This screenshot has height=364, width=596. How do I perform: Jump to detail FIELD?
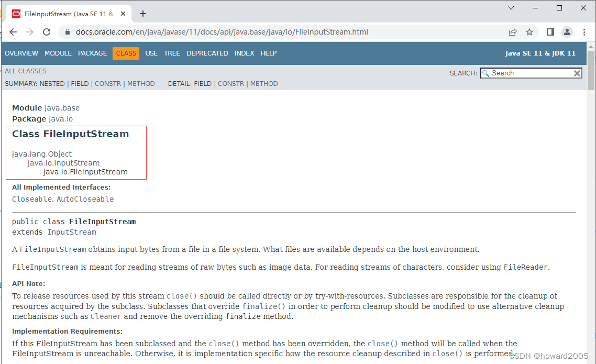203,84
